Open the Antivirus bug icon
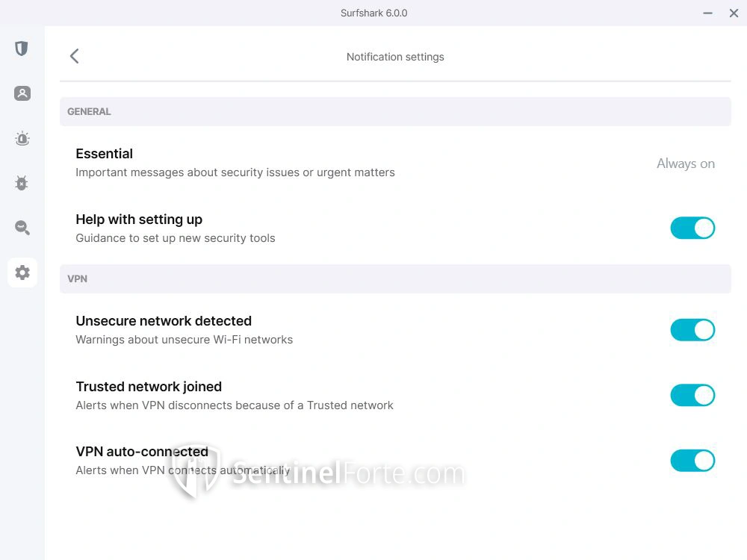The height and width of the screenshot is (560, 747). (22, 183)
